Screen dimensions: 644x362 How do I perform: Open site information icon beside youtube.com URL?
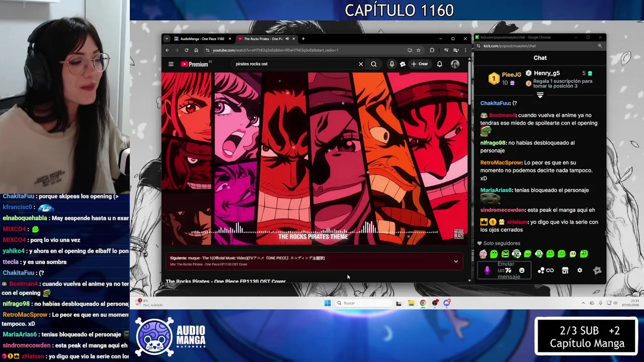[208, 50]
